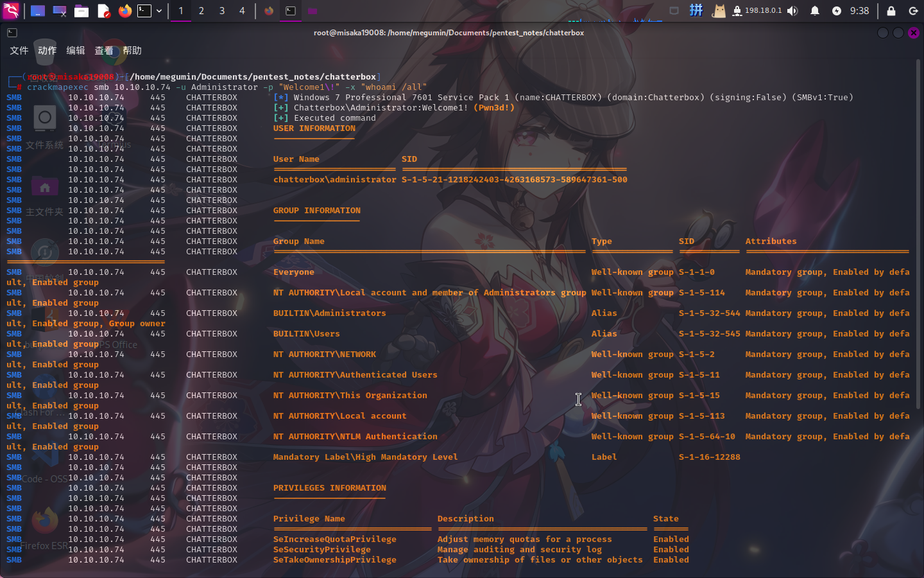Activate the Firefox window in taskbar
Screen dimensions: 924x578
(x=269, y=11)
